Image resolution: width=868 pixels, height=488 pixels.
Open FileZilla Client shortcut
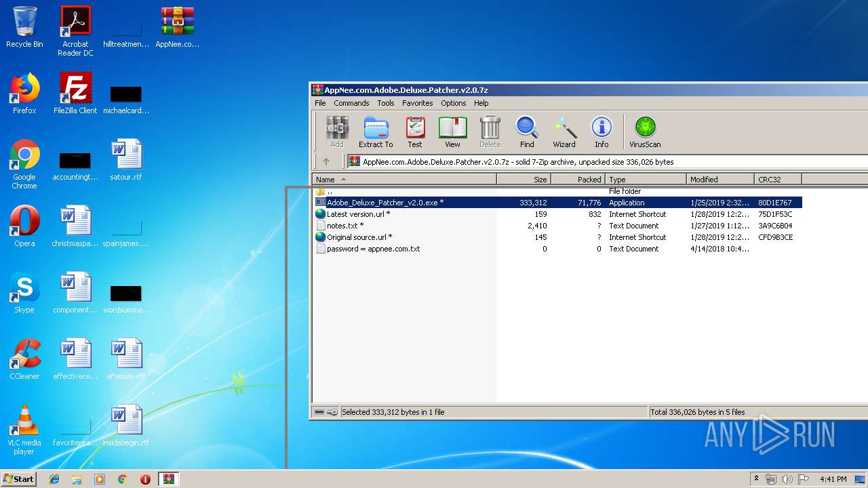75,94
